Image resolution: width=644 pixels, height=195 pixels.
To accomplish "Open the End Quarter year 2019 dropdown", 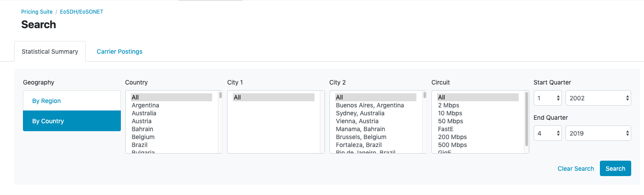I will (x=598, y=133).
